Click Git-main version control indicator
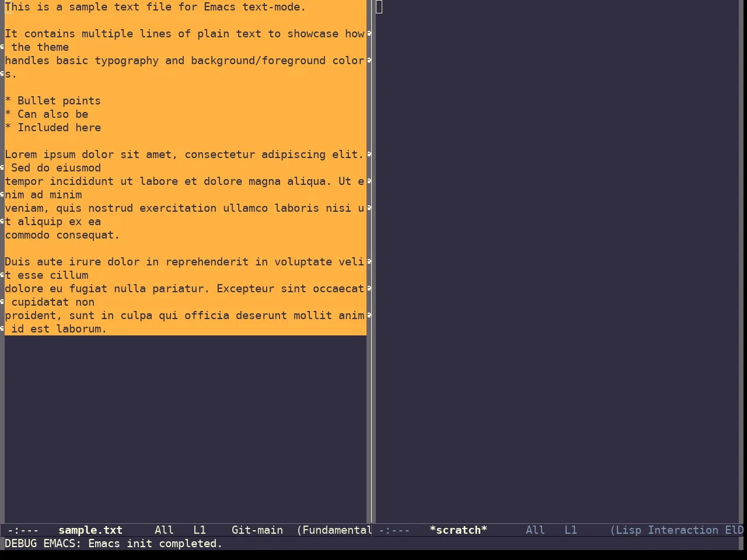Screen dimensions: 747x560 click(257, 530)
